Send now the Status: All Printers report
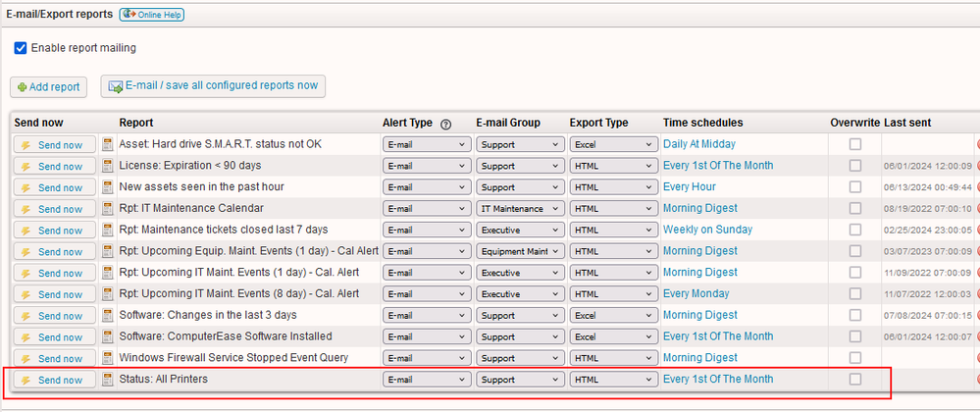The width and height of the screenshot is (980, 412). coord(54,380)
